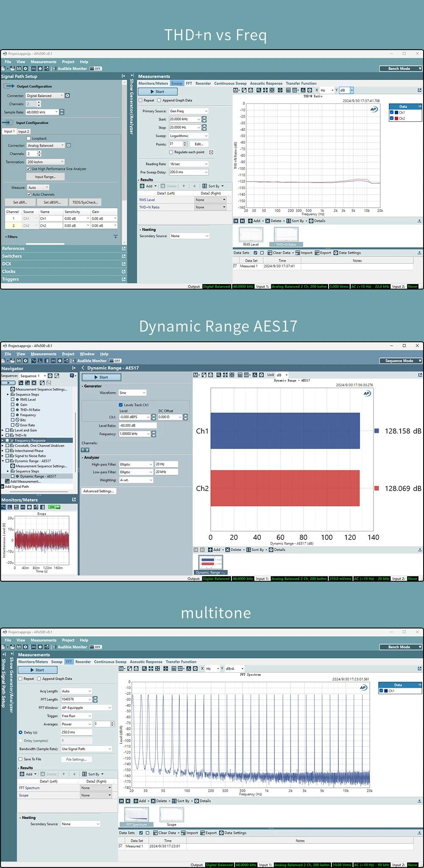Image resolution: width=424 pixels, height=868 pixels.
Task: Pop out the Monitors/Meters panel
Action: point(74,500)
